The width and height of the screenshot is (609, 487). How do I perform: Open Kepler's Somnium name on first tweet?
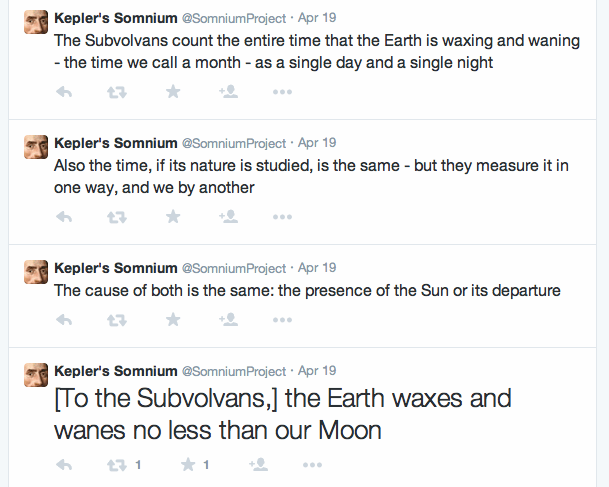coord(116,18)
